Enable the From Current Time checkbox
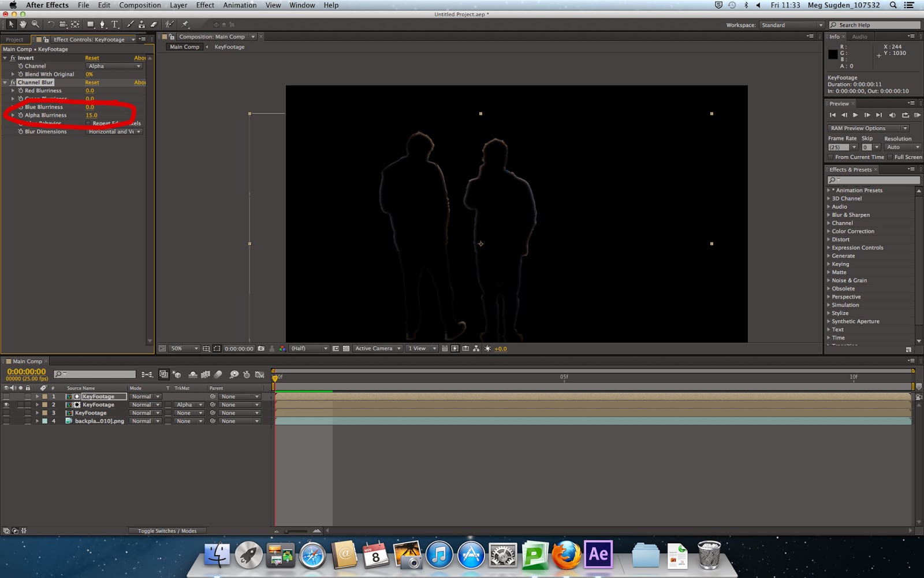 (830, 157)
